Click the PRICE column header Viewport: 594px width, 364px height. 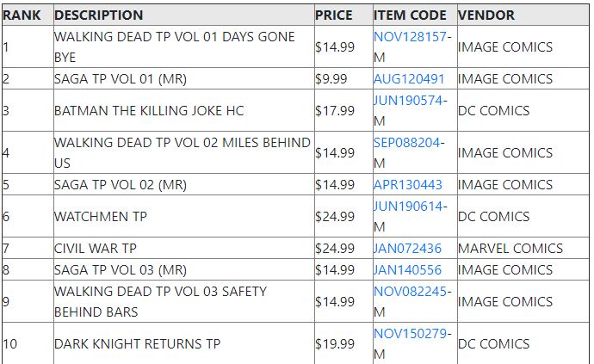pos(334,15)
